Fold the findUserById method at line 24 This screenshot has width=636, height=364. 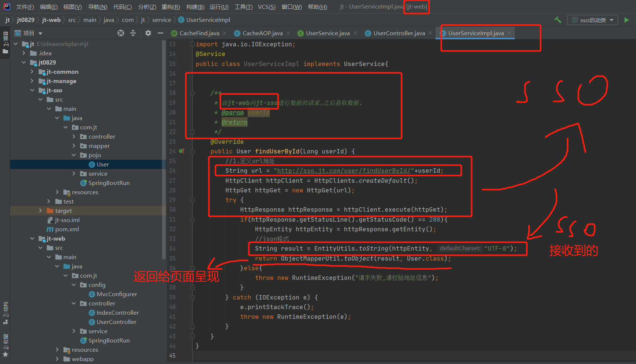coord(192,151)
